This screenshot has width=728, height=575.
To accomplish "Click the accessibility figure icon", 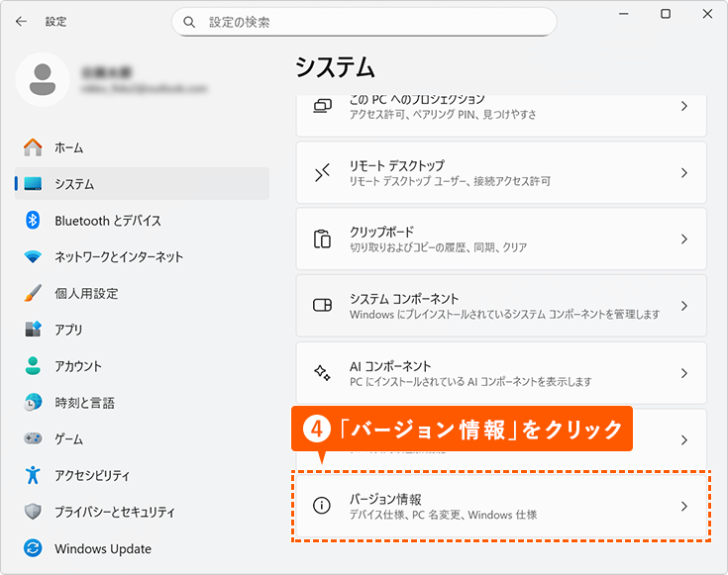I will 34,476.
